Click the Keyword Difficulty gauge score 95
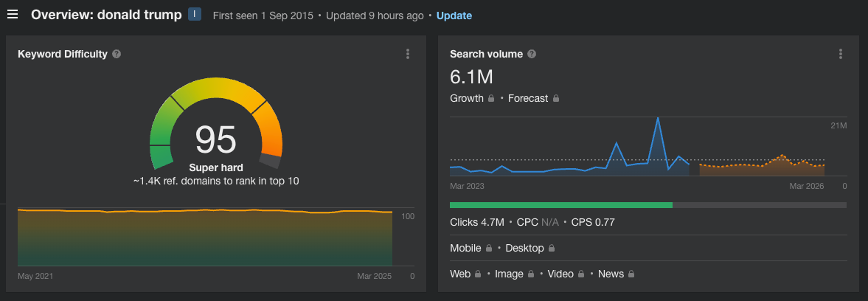Image resolution: width=868 pixels, height=301 pixels. pos(216,139)
